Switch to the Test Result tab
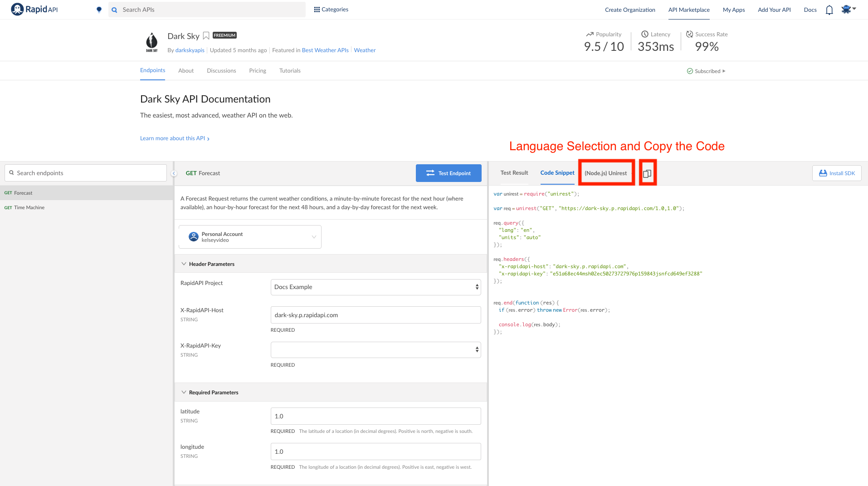The image size is (868, 486). (514, 173)
